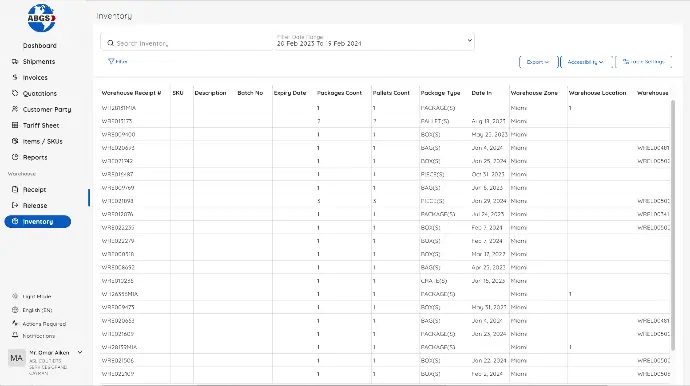The image size is (690, 386).
Task: Click the Tariff Sheet grid icon
Action: pyautogui.click(x=15, y=125)
